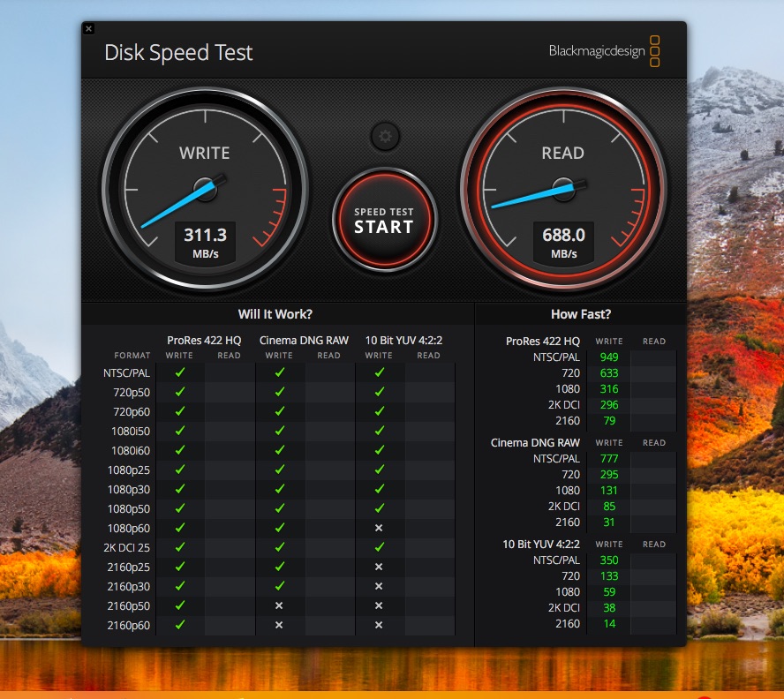Screen dimensions: 784x699
Task: Start the speed test
Action: coord(384,219)
